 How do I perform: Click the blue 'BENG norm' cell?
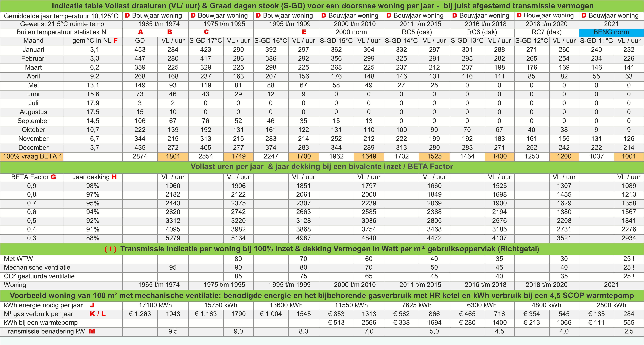click(611, 32)
